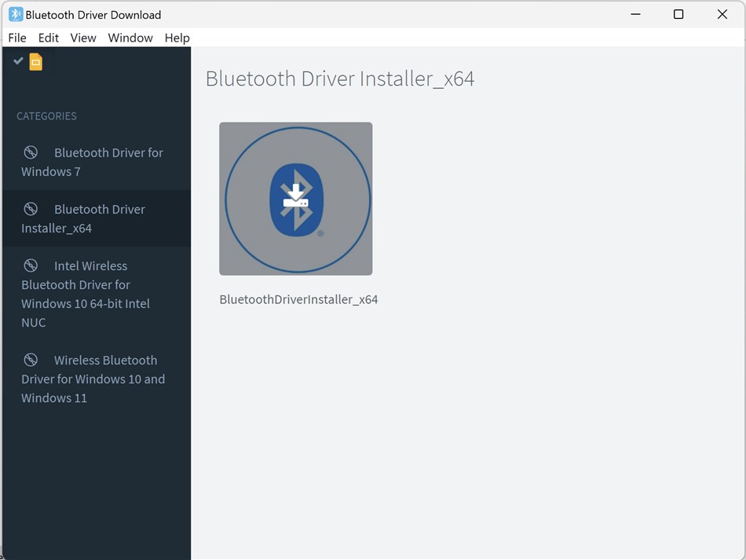The image size is (746, 560).
Task: Click the Bluetooth icon in the title bar
Action: pyautogui.click(x=17, y=14)
